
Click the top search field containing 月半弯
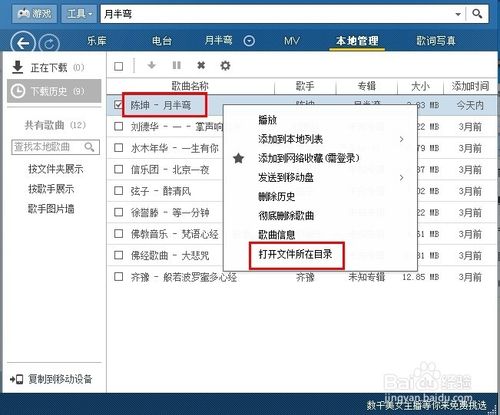pos(277,14)
